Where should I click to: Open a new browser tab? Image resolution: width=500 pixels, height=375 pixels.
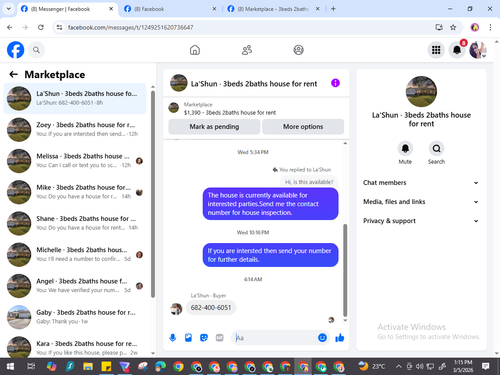(x=333, y=9)
